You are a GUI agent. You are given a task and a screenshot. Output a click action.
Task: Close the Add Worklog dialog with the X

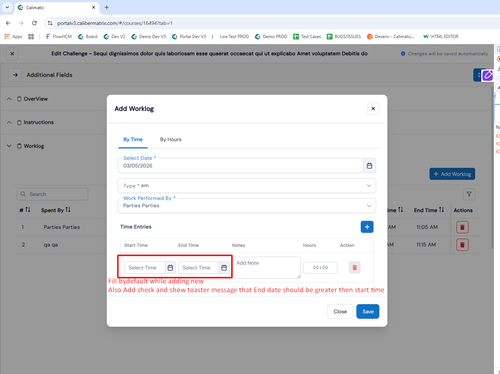point(373,108)
